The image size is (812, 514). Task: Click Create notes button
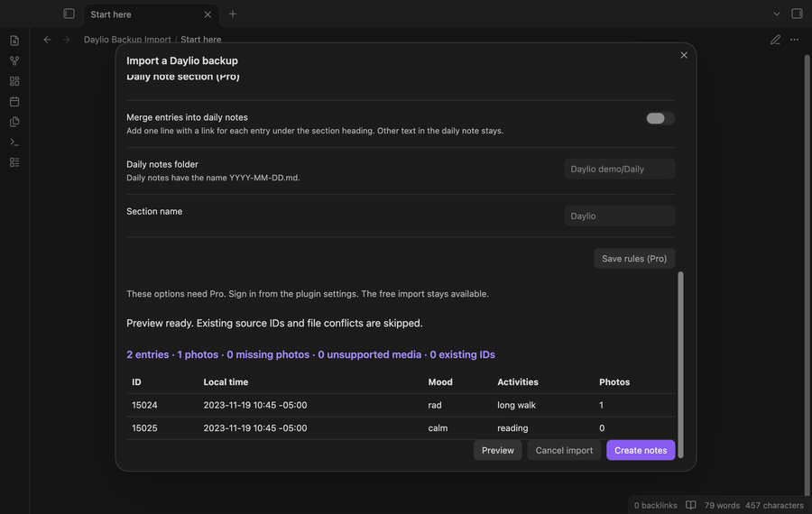pyautogui.click(x=641, y=450)
